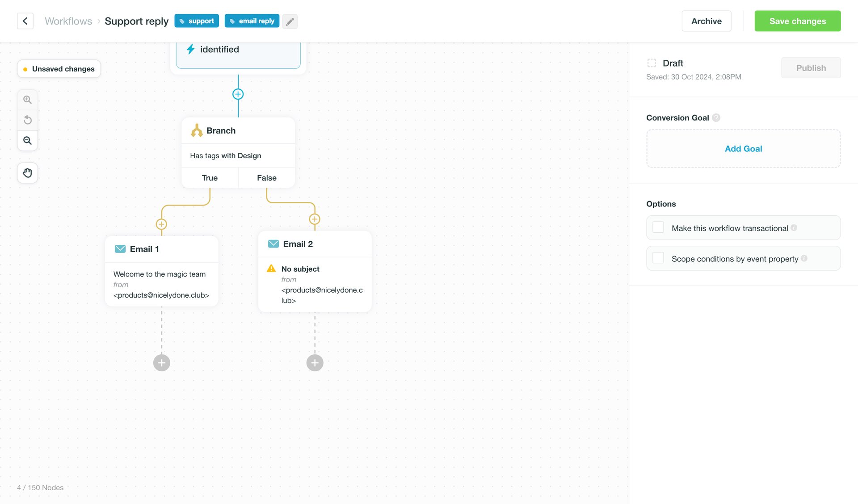Viewport: 858px width, 504px height.
Task: Enable Make this workflow transactional
Action: click(658, 227)
